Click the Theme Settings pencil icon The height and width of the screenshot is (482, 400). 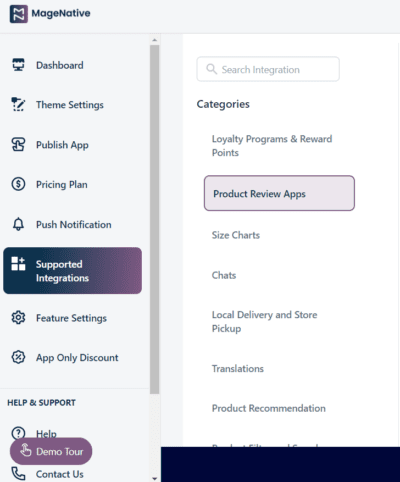pyautogui.click(x=18, y=104)
